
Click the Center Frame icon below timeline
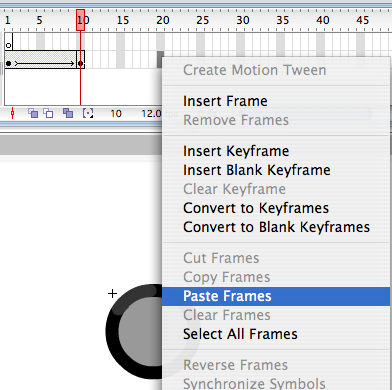pyautogui.click(x=13, y=113)
